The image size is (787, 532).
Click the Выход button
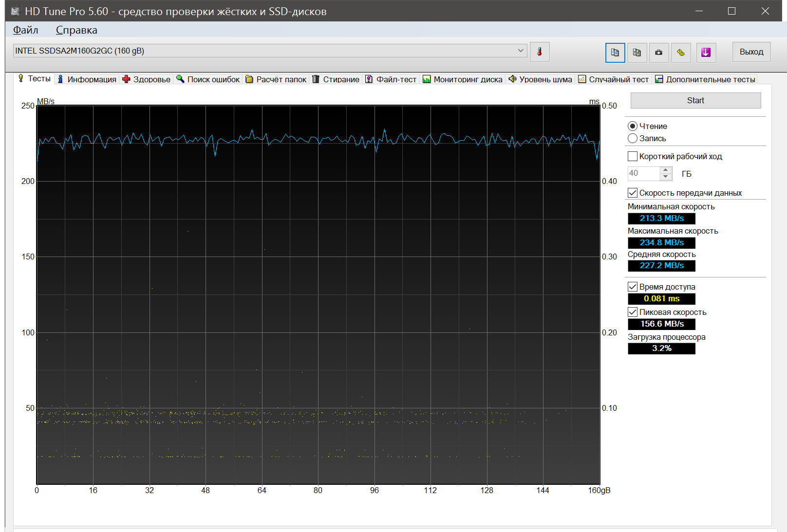751,52
